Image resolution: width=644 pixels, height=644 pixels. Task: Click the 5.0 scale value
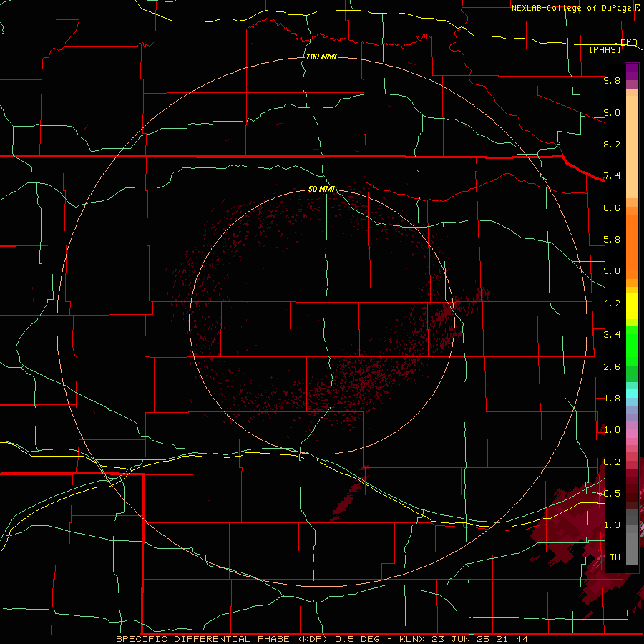pyautogui.click(x=612, y=271)
